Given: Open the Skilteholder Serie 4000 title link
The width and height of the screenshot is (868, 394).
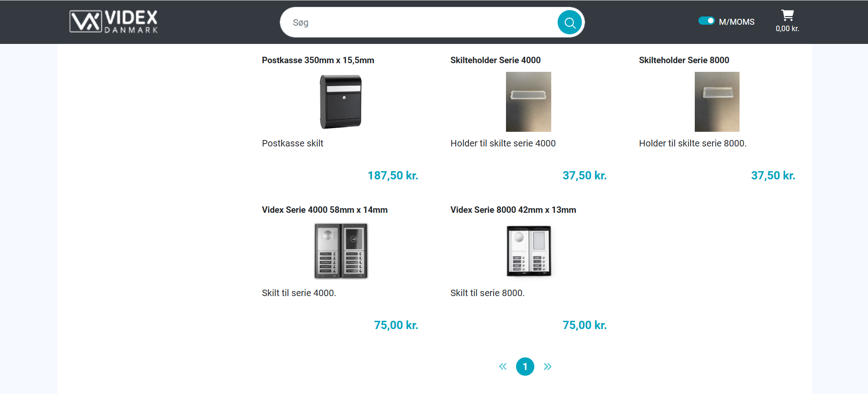Looking at the screenshot, I should pyautogui.click(x=495, y=60).
